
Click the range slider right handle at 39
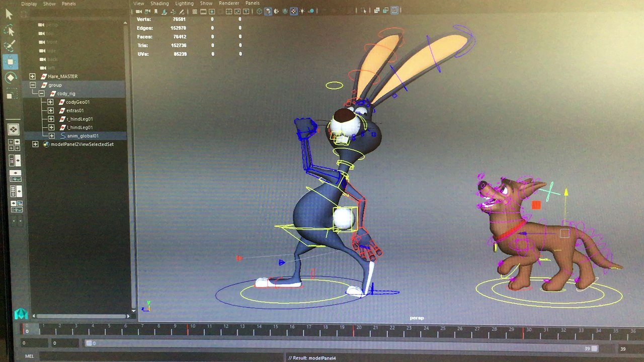pyautogui.click(x=595, y=348)
